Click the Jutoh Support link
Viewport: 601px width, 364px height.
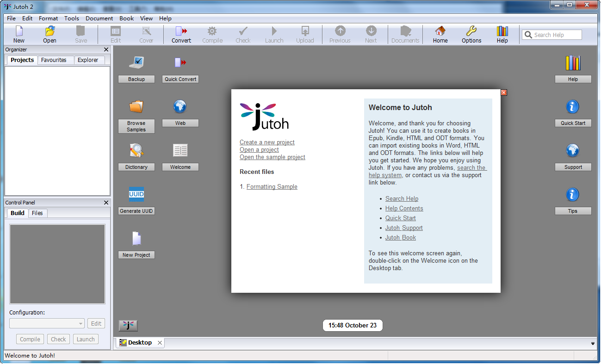[x=404, y=228]
